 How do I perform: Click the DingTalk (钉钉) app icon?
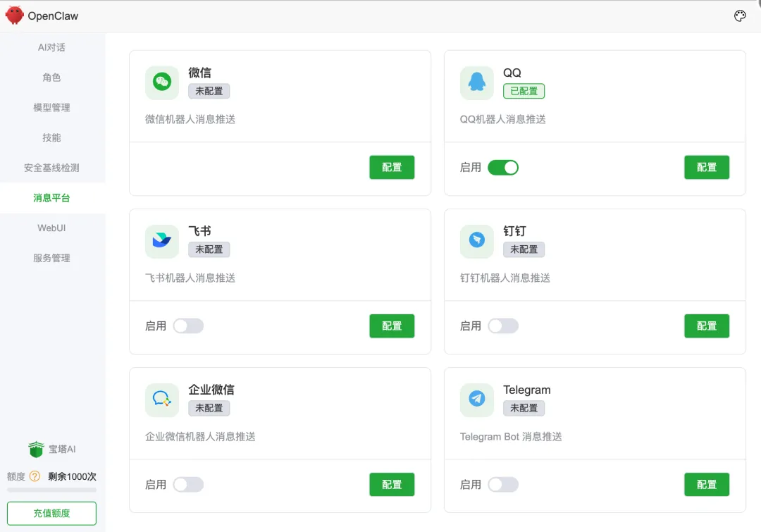[x=476, y=241]
